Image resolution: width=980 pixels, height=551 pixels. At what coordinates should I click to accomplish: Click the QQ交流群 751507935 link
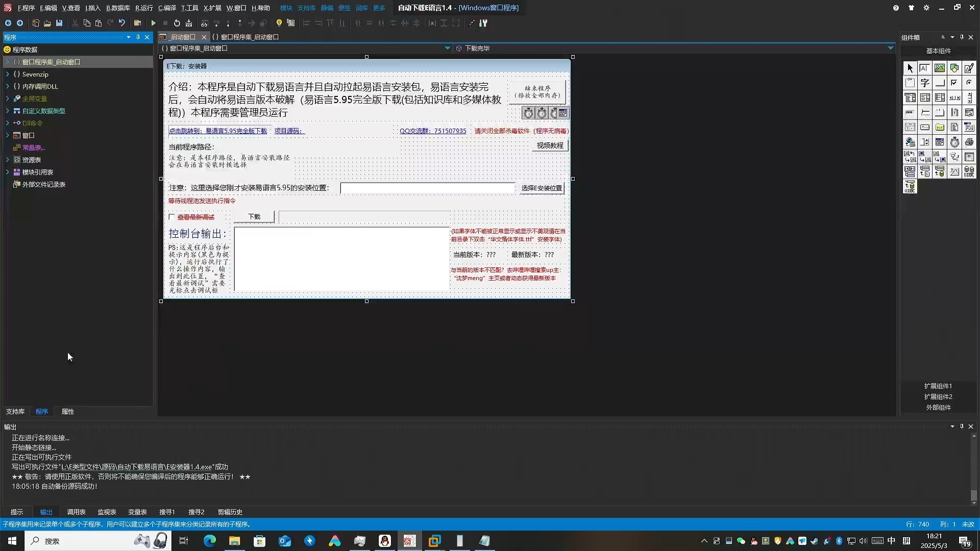pos(433,131)
